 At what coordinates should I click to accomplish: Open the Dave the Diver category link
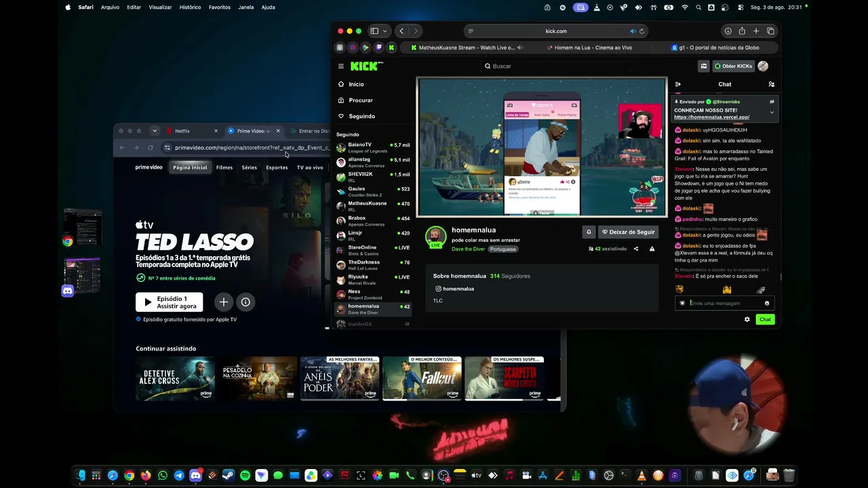[x=469, y=249]
